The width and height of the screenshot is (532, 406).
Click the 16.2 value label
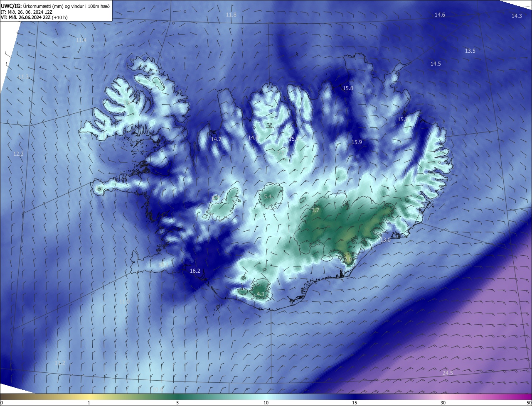tap(195, 271)
